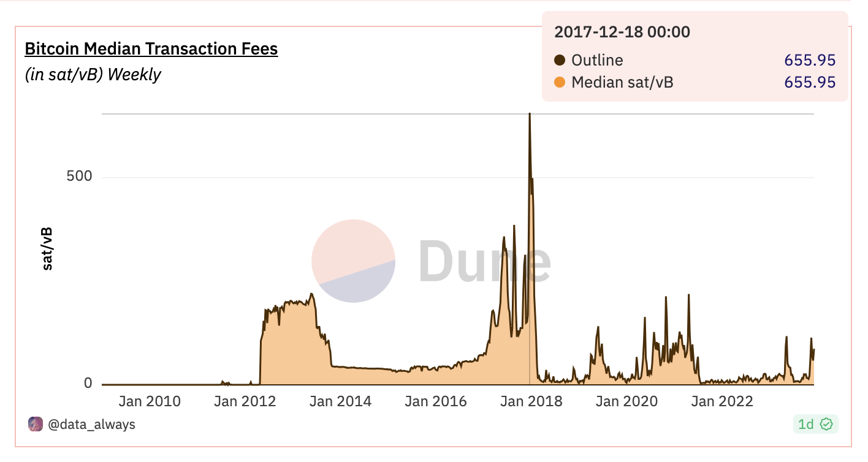Click the Jan 2022 x-axis label
The image size is (868, 462).
click(722, 402)
